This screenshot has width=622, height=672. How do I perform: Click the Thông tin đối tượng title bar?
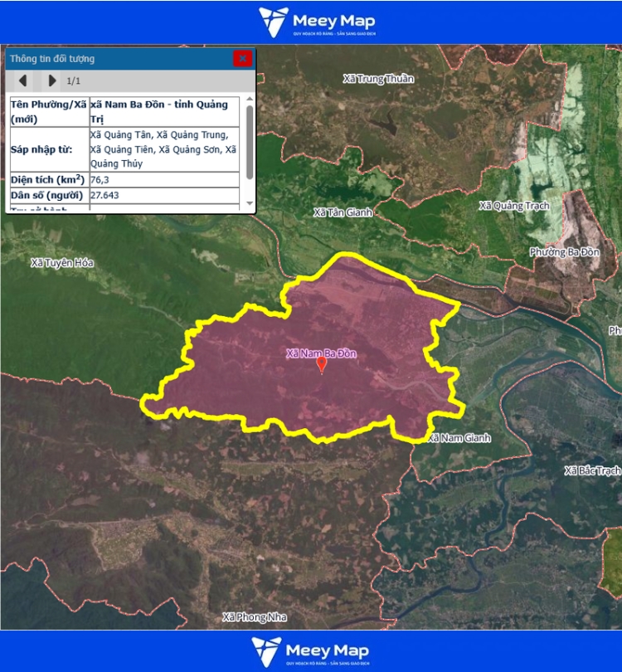coord(116,59)
